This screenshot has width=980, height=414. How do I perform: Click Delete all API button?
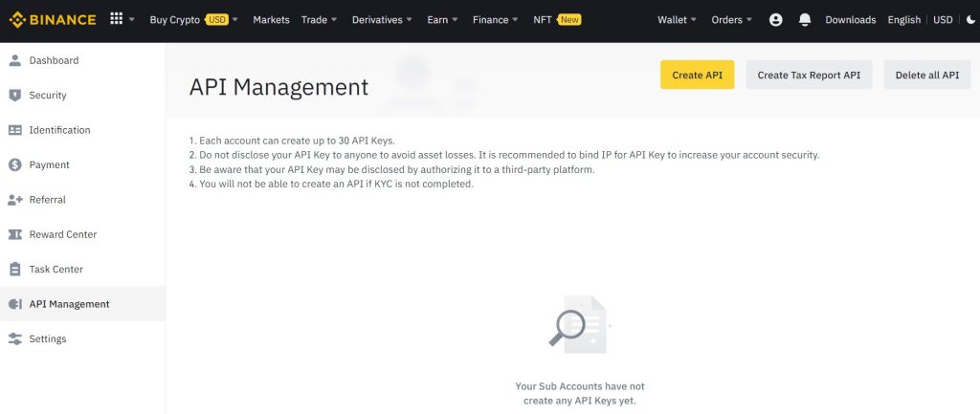[926, 75]
